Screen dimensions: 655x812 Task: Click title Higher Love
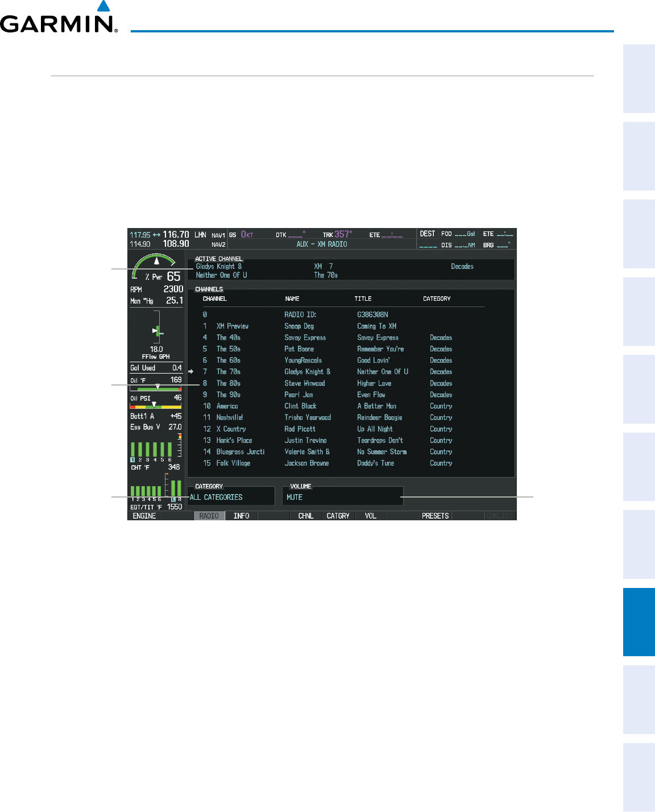tap(374, 383)
